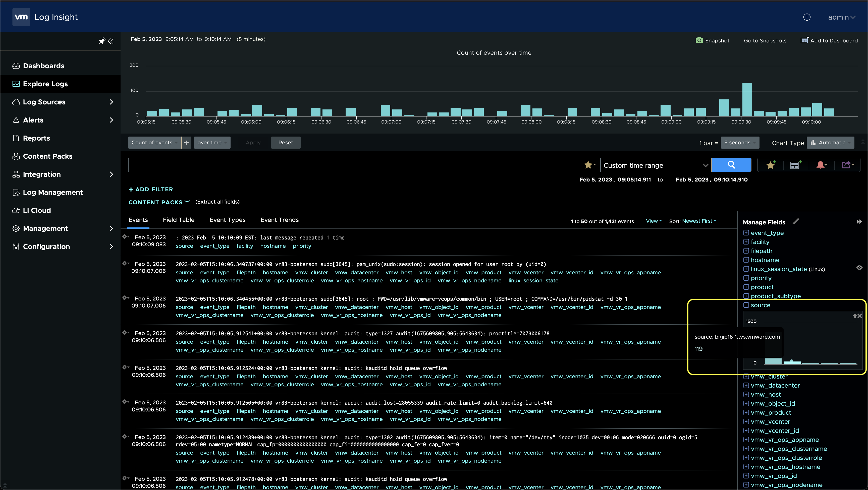Click the red bell alert icon
The image size is (868, 490).
(x=821, y=165)
